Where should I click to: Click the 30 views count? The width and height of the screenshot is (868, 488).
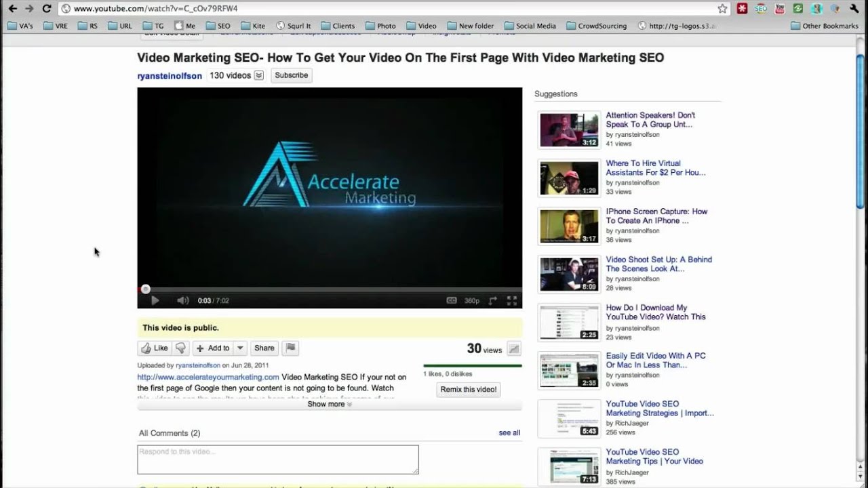click(484, 348)
